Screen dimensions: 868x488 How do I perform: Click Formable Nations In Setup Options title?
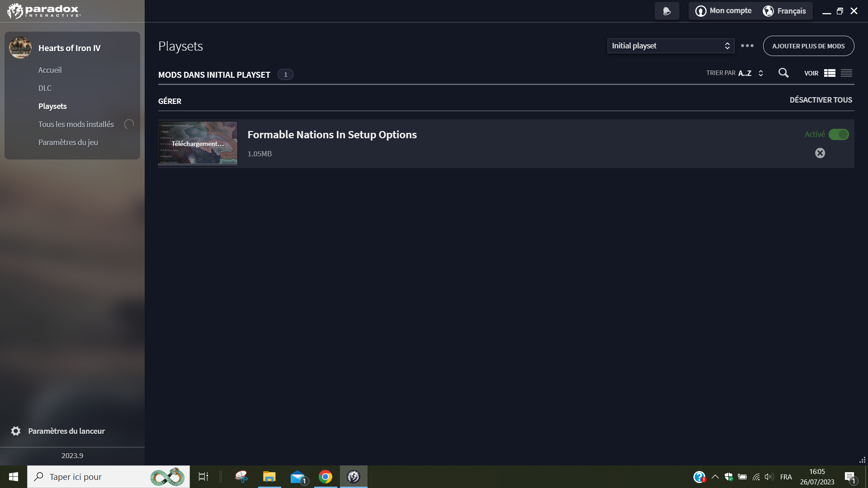[332, 135]
